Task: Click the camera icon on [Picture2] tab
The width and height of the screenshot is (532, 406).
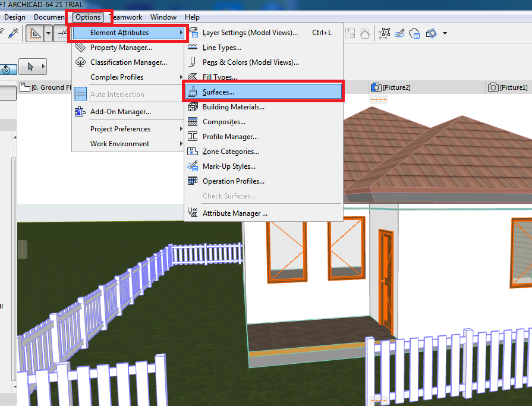Action: 375,87
